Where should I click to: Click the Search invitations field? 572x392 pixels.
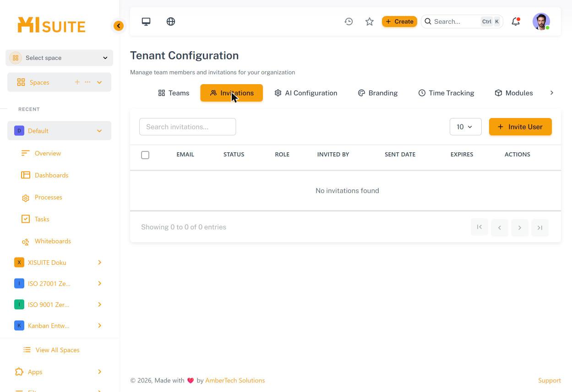[x=188, y=127]
